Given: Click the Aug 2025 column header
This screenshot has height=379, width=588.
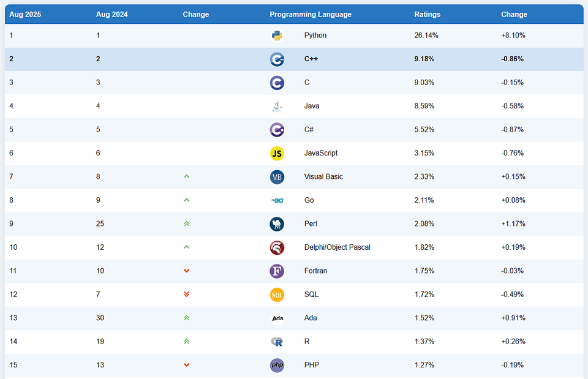Looking at the screenshot, I should tap(25, 14).
